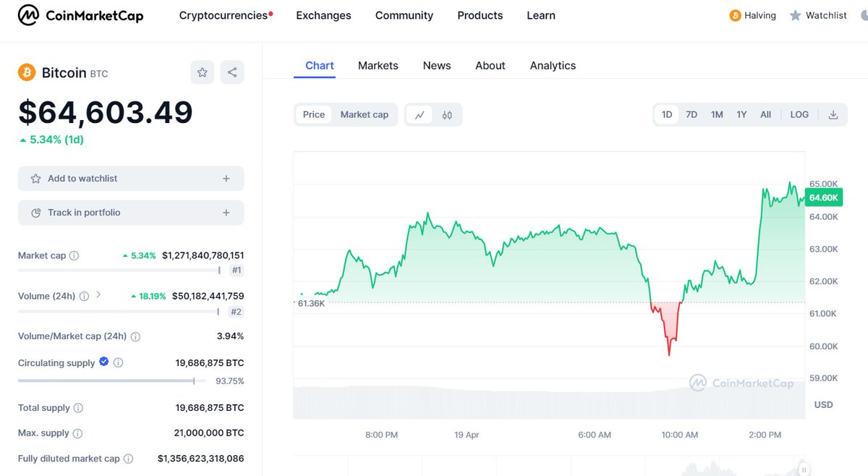Switch to candlestick chart view icon
This screenshot has height=476, width=868.
[x=447, y=114]
